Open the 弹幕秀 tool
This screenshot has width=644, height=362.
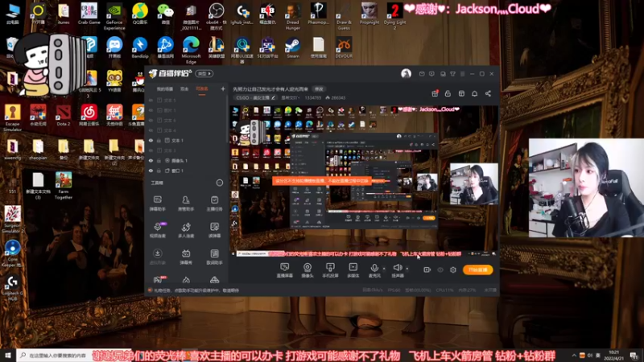coord(186,257)
